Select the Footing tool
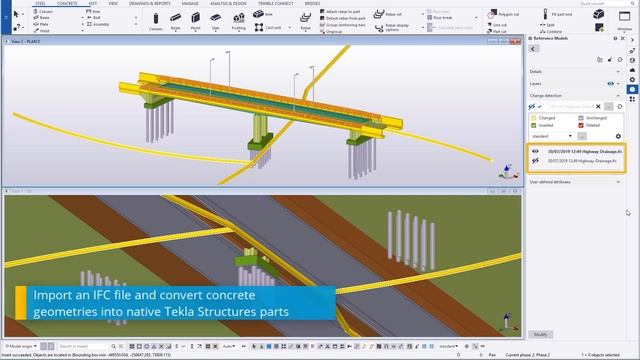Viewport: 640px width, 360px height. [x=239, y=22]
